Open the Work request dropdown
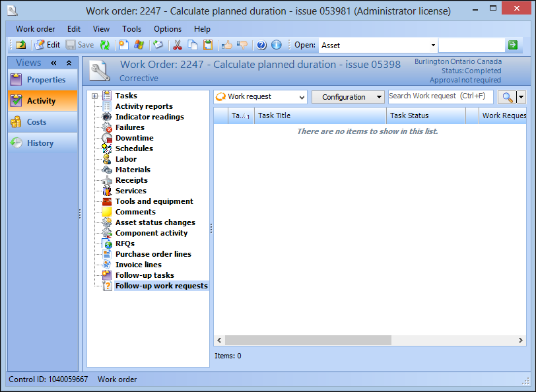 261,97
